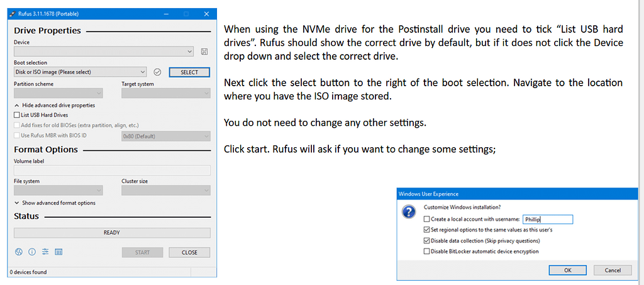This screenshot has width=644, height=285.
Task: Open the Boot selection dropdown
Action: coord(80,72)
